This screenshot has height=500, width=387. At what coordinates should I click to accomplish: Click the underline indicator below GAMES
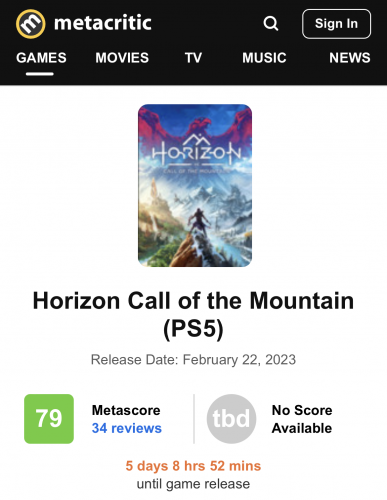[40, 74]
